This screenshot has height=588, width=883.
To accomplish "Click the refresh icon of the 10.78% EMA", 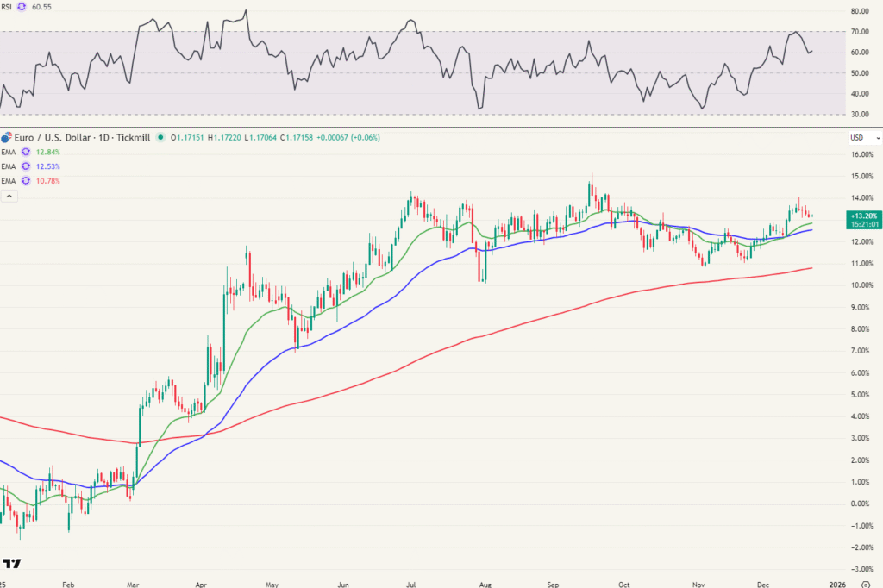I will [x=25, y=180].
